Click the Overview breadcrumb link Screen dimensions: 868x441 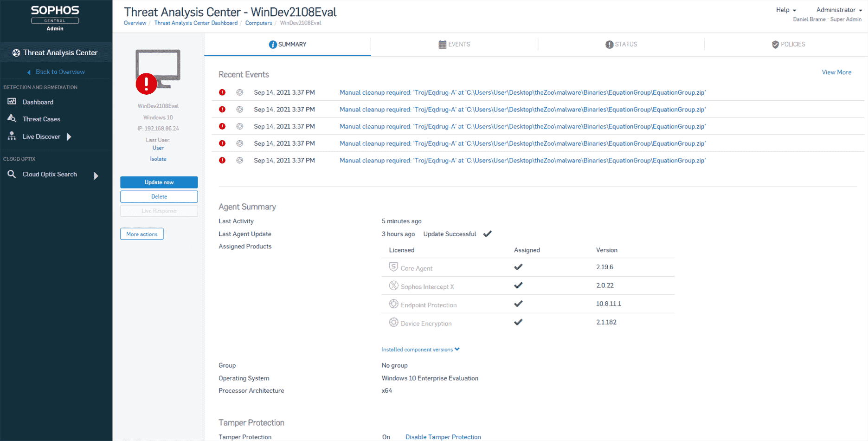tap(135, 23)
